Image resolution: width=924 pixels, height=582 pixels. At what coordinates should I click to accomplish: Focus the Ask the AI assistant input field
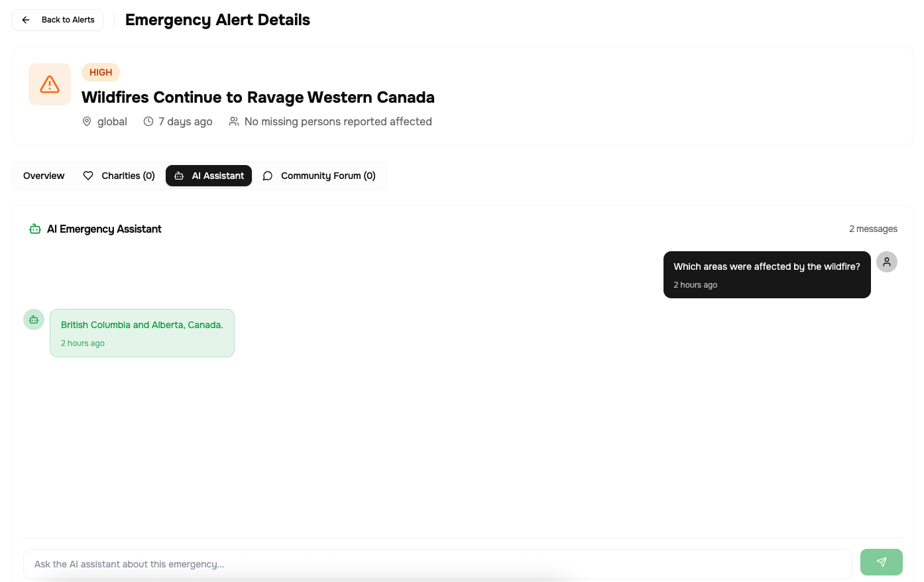pyautogui.click(x=437, y=564)
